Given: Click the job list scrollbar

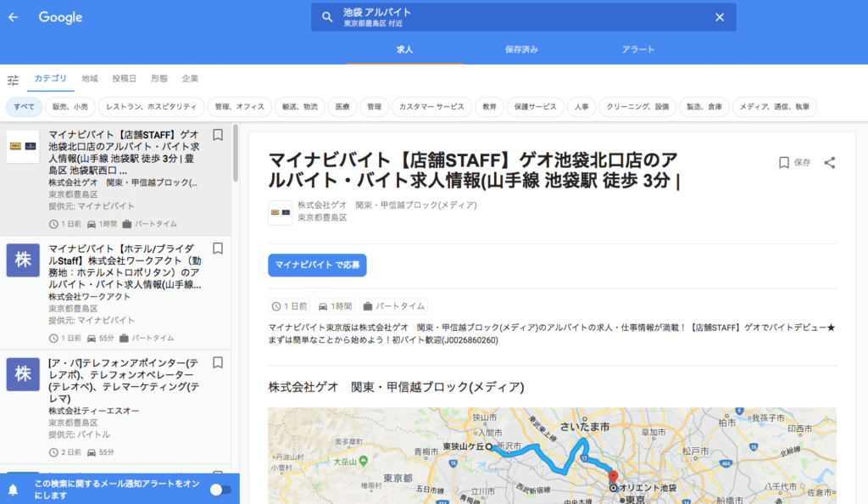Looking at the screenshot, I should (x=236, y=153).
